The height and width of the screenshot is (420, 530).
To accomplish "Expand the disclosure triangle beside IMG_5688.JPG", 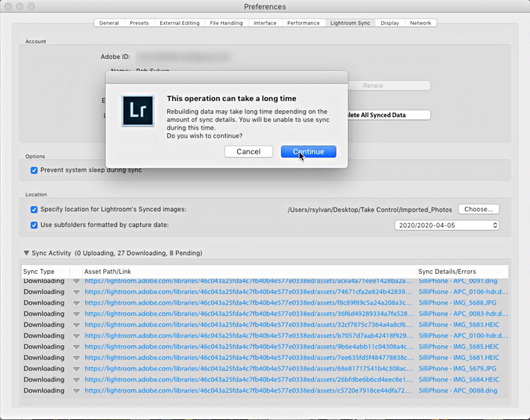I will pos(77,303).
